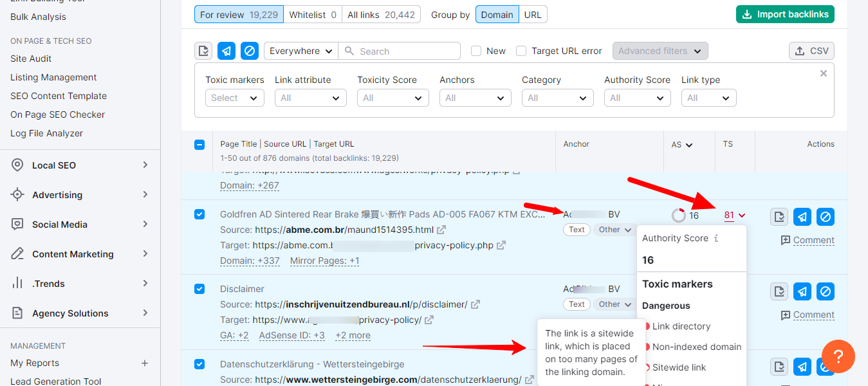Open the Authority Score filter dropdown
The width and height of the screenshot is (868, 386).
638,98
